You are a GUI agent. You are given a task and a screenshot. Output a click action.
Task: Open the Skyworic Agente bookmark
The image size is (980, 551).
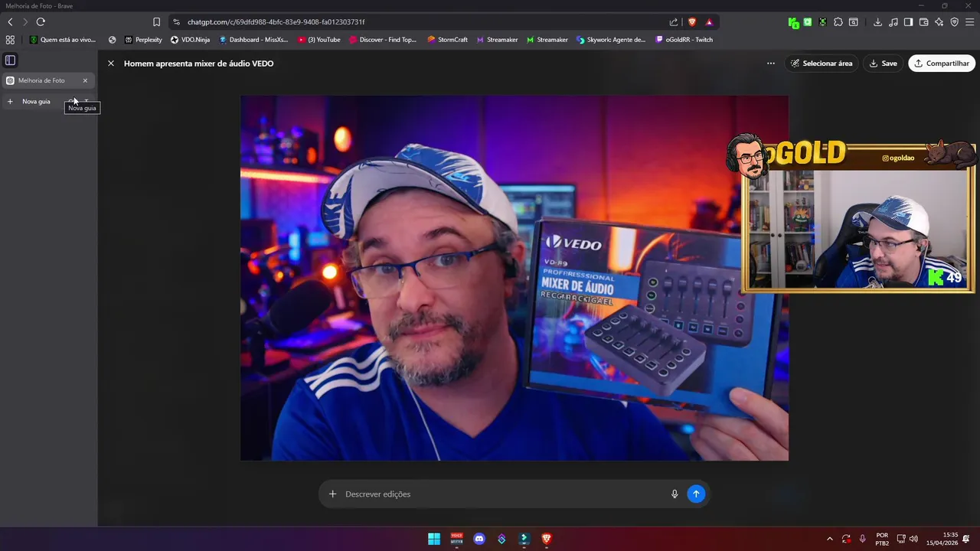click(x=611, y=40)
